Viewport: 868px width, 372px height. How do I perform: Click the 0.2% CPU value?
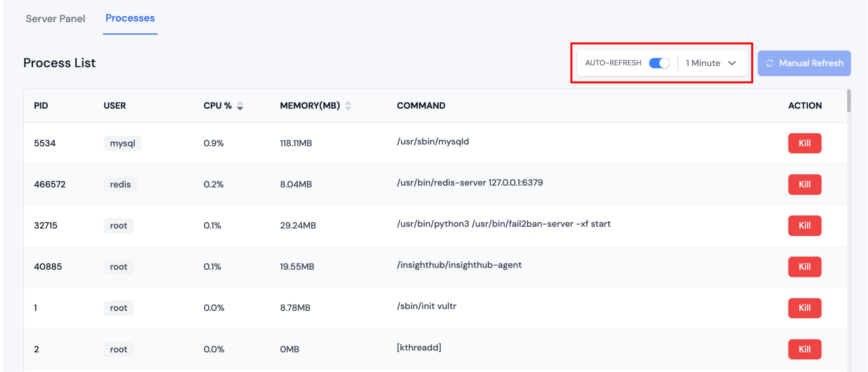click(x=213, y=184)
